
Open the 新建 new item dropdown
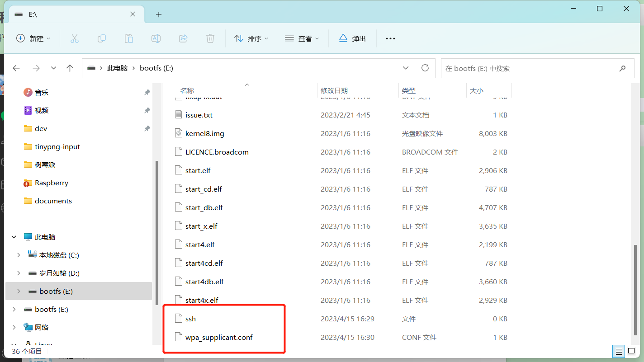(33, 38)
